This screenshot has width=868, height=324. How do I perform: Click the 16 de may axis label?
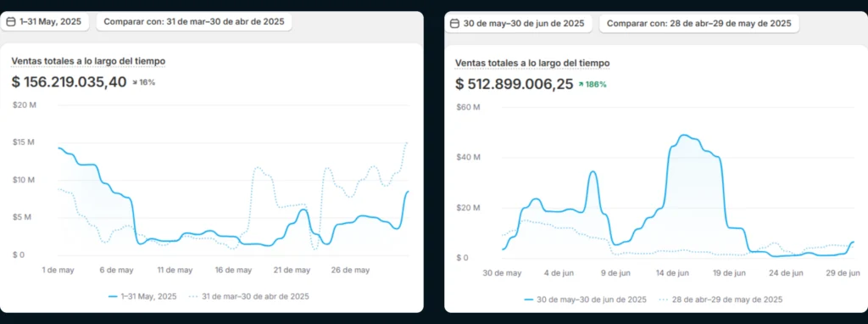click(234, 271)
